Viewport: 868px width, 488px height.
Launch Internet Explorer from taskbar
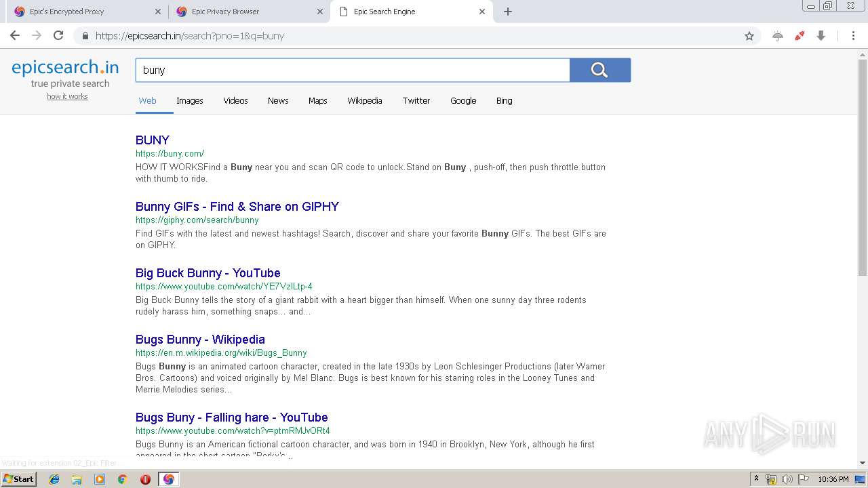54,479
